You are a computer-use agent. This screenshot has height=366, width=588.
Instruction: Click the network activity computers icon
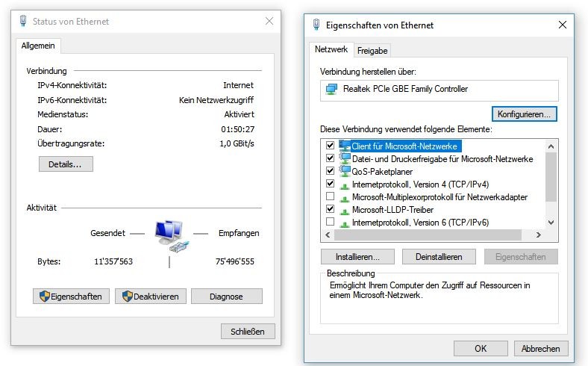[x=169, y=235]
